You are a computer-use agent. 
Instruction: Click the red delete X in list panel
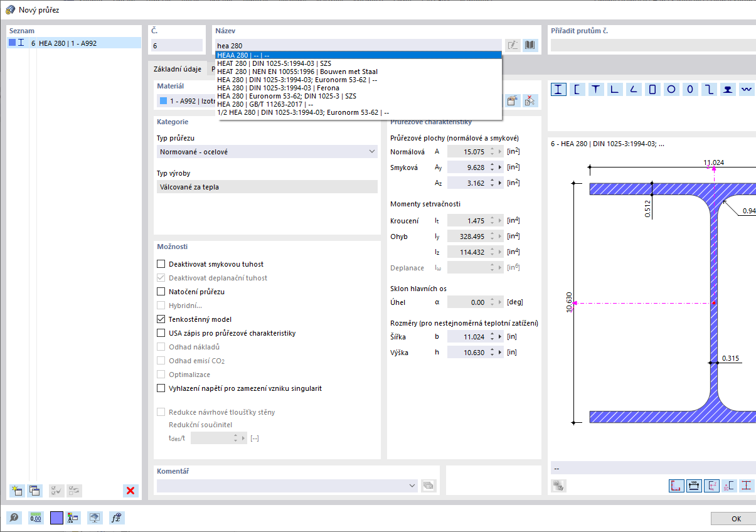click(x=130, y=491)
